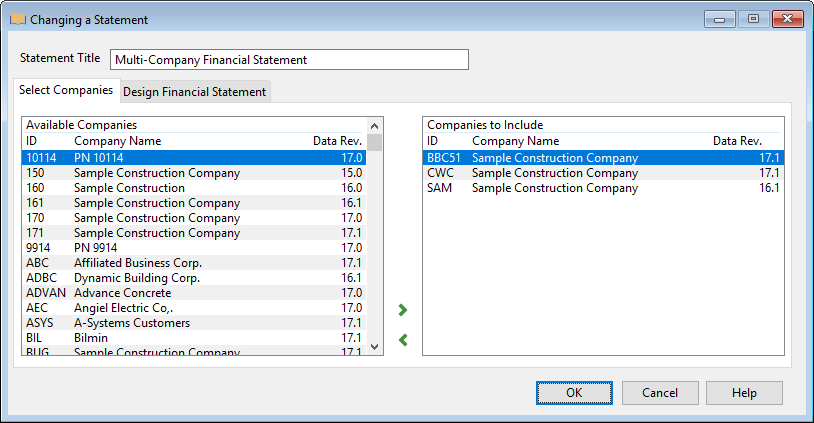Select company 10114 PN 10114
Image resolution: width=814 pixels, height=423 pixels.
tap(194, 158)
